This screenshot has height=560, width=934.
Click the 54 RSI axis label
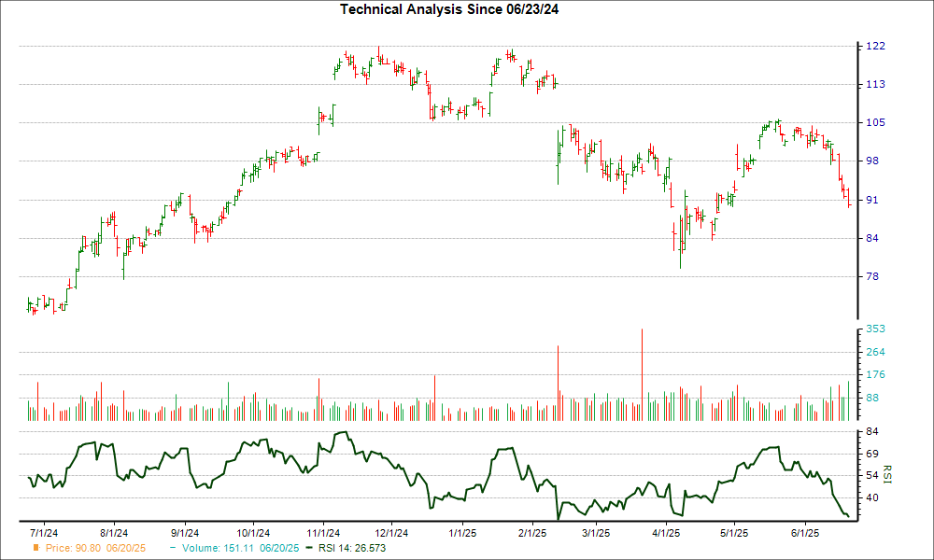[x=872, y=475]
